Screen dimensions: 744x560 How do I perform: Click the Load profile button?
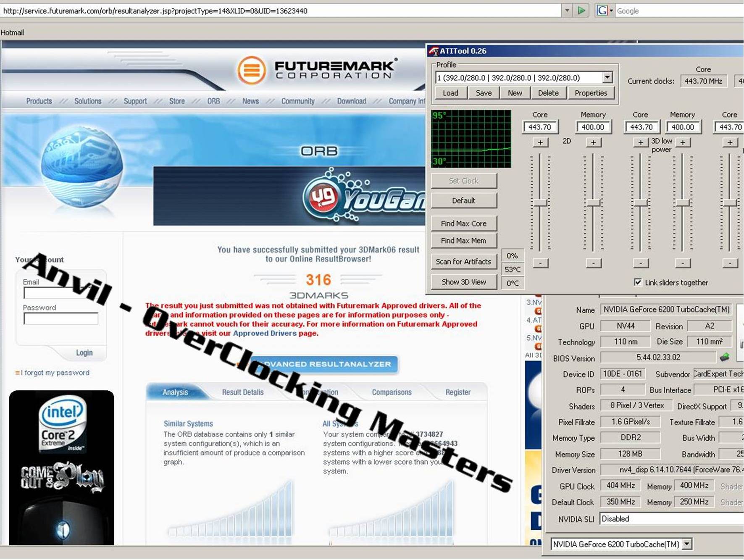coord(451,93)
